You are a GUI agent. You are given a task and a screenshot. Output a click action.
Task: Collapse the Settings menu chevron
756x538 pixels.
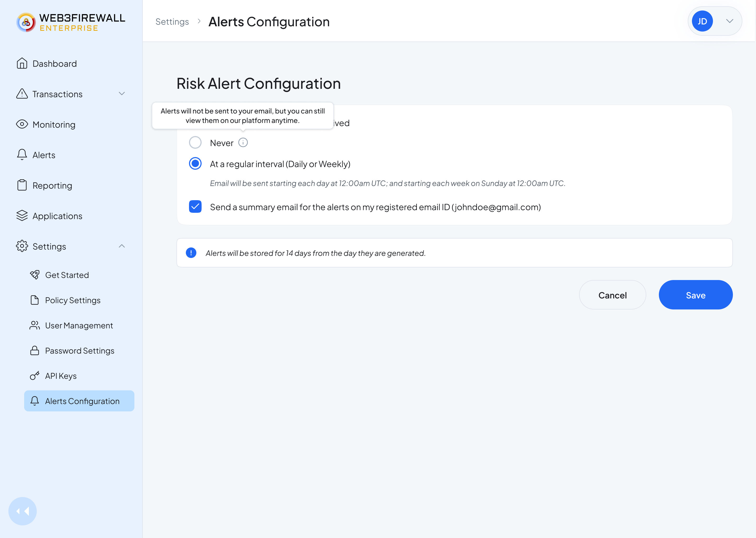point(122,246)
